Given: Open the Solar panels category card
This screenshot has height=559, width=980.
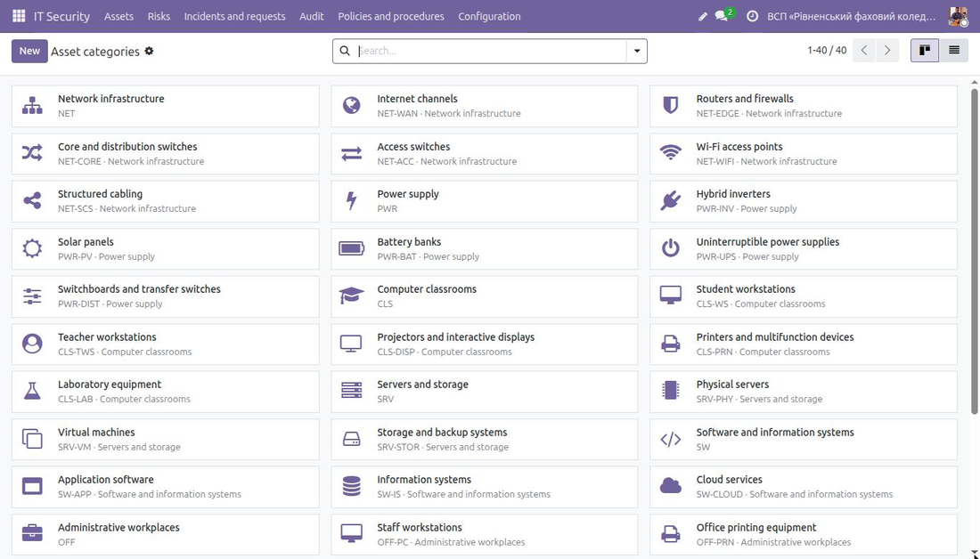Looking at the screenshot, I should 165,248.
